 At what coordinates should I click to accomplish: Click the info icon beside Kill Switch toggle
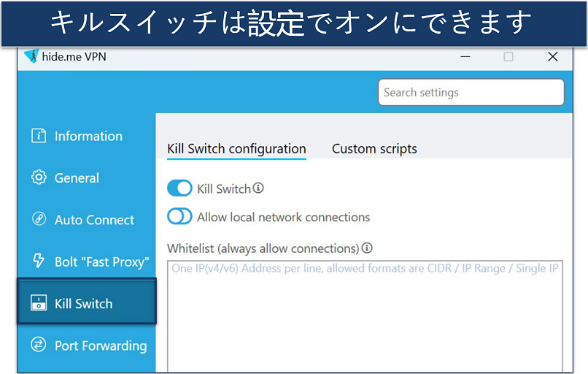click(x=258, y=188)
